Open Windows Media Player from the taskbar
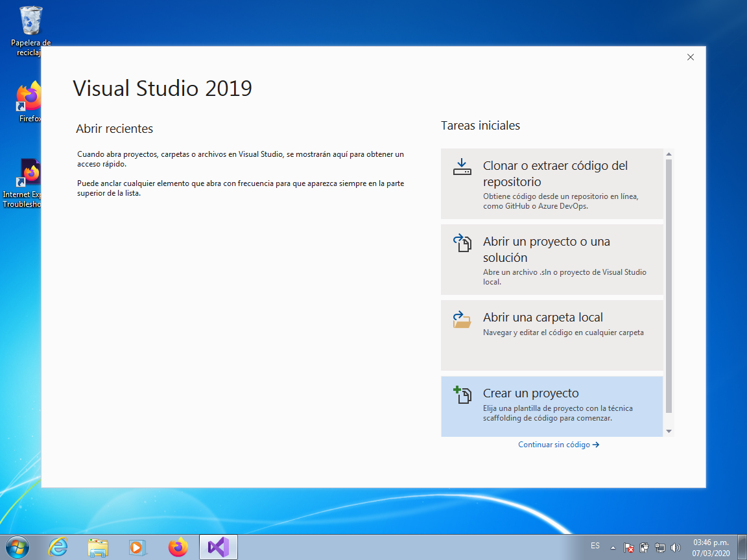This screenshot has height=560, width=747. 137,547
